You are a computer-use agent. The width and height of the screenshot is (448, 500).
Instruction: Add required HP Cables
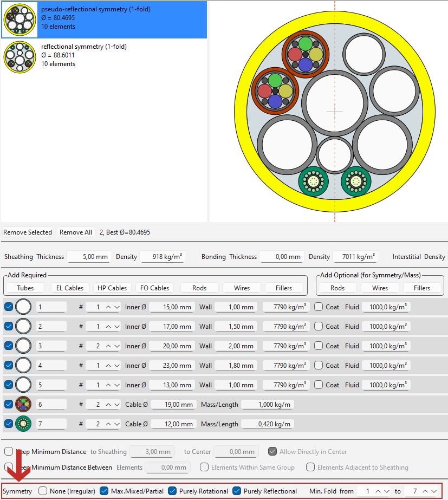coord(113,288)
